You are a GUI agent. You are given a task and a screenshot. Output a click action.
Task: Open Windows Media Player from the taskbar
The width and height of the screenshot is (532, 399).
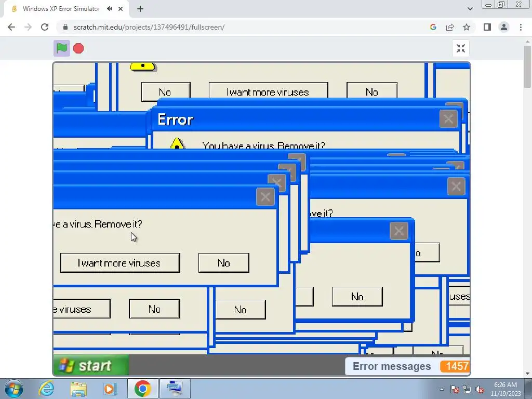pyautogui.click(x=110, y=389)
